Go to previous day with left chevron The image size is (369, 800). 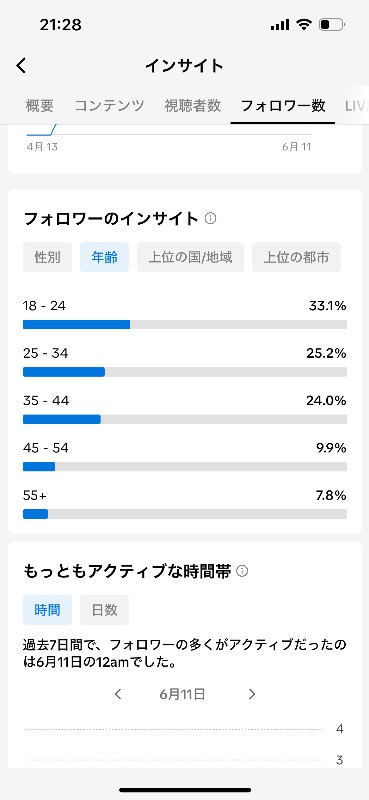pos(118,694)
